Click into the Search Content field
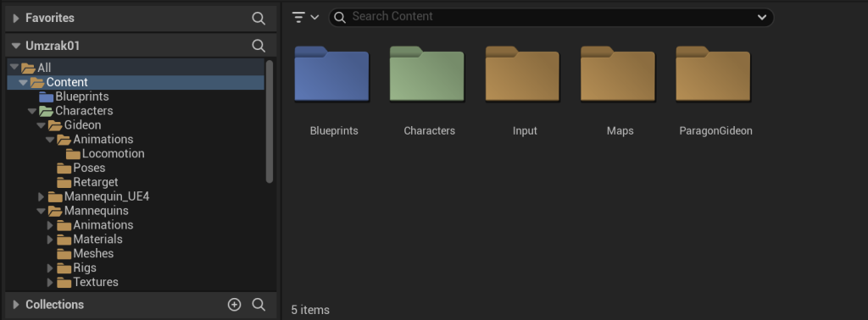 [x=551, y=17]
